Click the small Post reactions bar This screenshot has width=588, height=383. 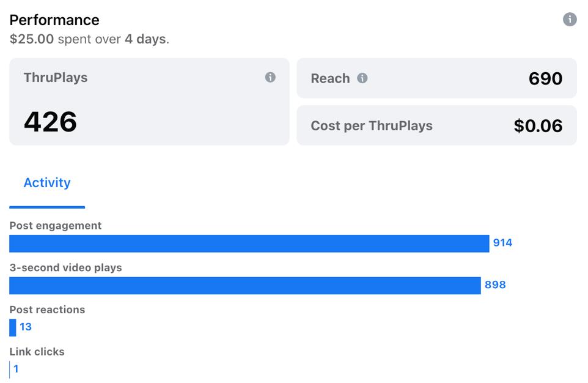[x=13, y=327]
